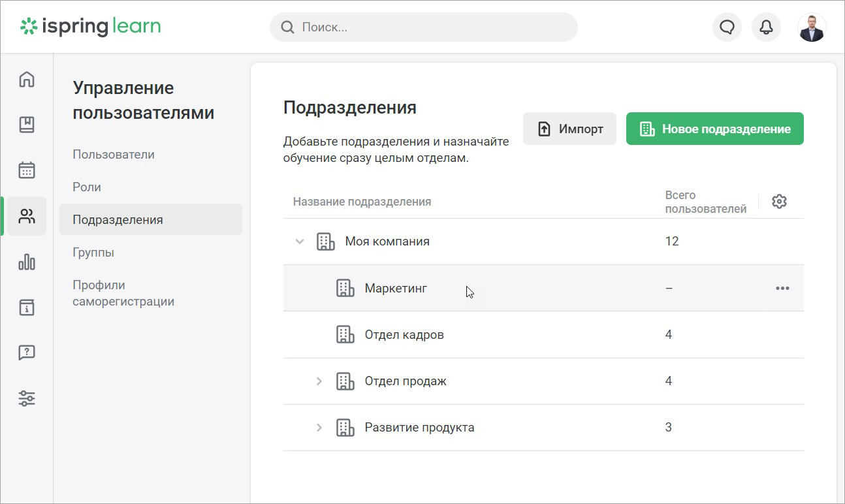The height and width of the screenshot is (504, 845).
Task: Click the Всего пользователей column header
Action: click(x=706, y=202)
